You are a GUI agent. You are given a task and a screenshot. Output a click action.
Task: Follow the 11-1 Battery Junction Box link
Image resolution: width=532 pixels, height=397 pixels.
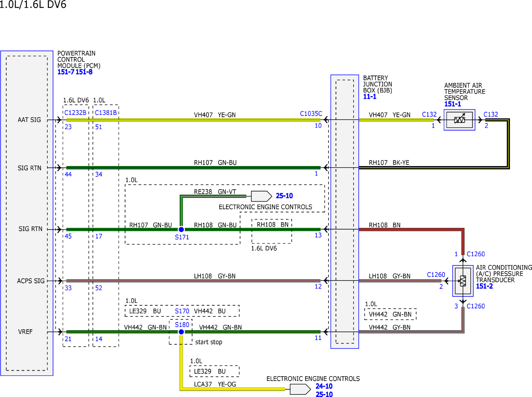[370, 97]
